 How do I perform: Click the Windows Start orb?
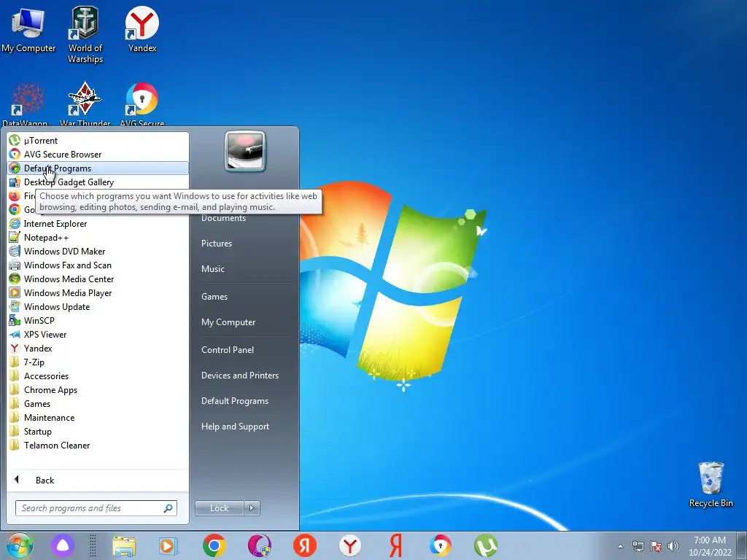click(20, 545)
